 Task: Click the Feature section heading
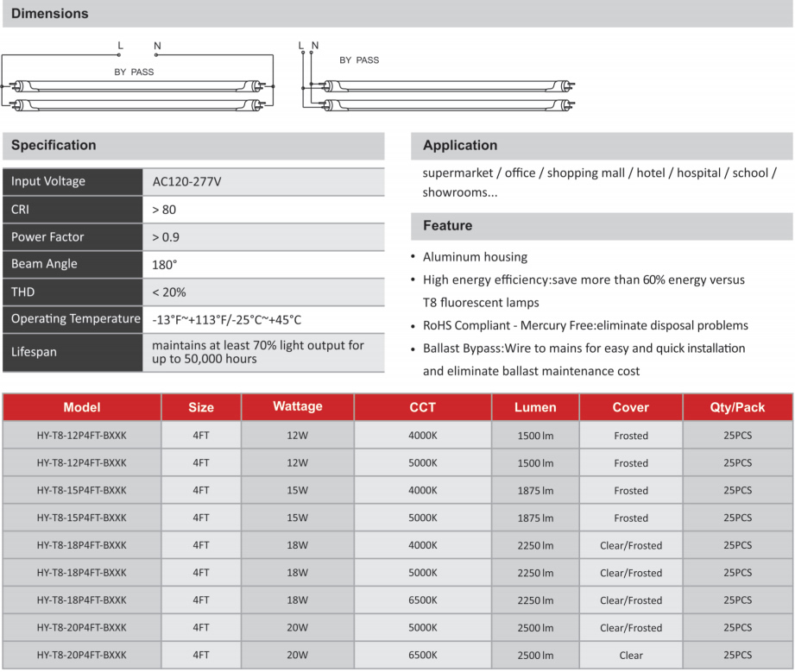[x=448, y=225]
